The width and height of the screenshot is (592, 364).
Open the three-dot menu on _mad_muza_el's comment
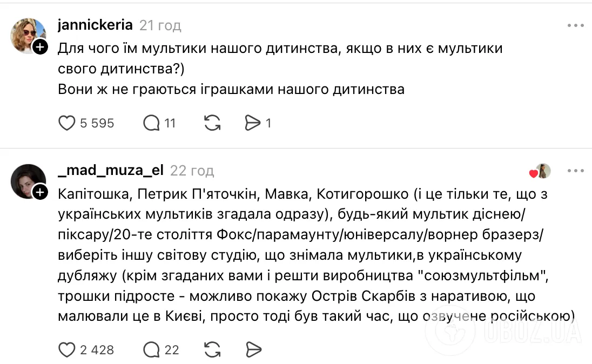tap(577, 171)
